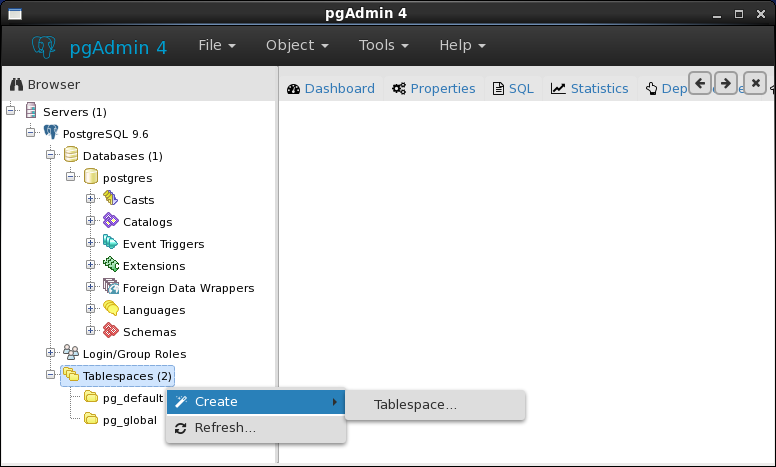Click the Schemas node icon
Image resolution: width=776 pixels, height=467 pixels.
(110, 330)
